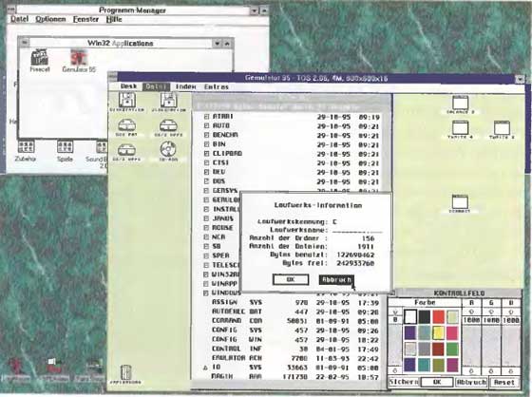The image size is (532, 397).
Task: Click Abbruch in Laufwerks-Information dialog
Action: (x=336, y=279)
